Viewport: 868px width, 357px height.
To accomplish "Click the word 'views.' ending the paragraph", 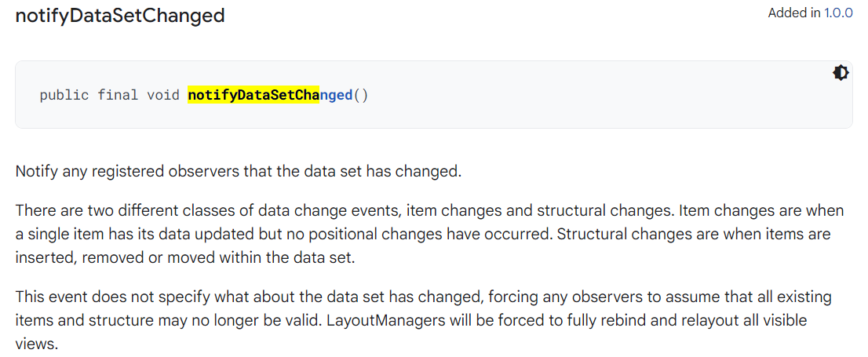I will pyautogui.click(x=35, y=344).
